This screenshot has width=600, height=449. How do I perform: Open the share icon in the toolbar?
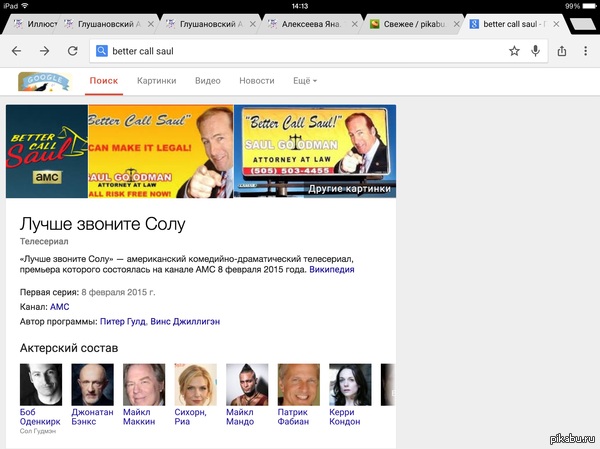point(562,51)
